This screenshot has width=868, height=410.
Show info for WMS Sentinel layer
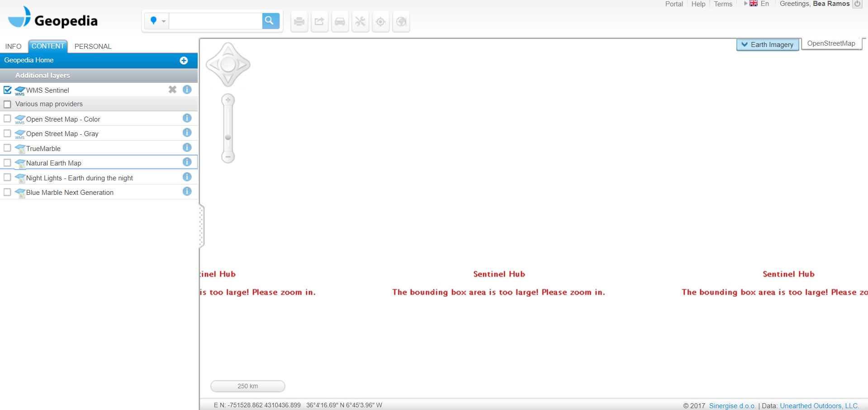(x=187, y=90)
